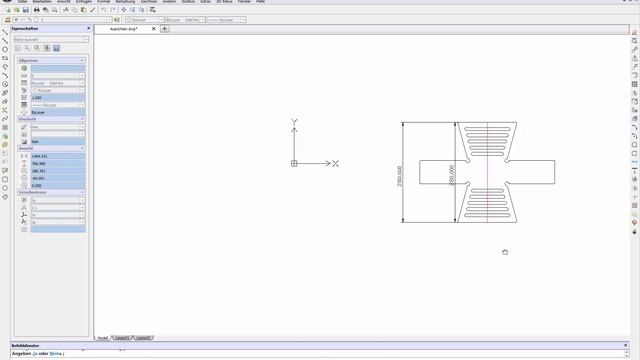Open the Fenster menu
Screen dimensions: 640x360
click(x=244, y=2)
